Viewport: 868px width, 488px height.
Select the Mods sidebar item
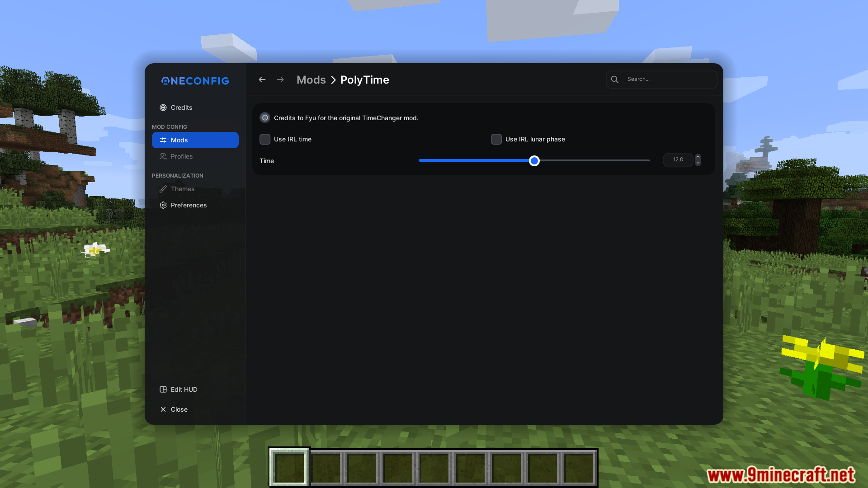[195, 140]
